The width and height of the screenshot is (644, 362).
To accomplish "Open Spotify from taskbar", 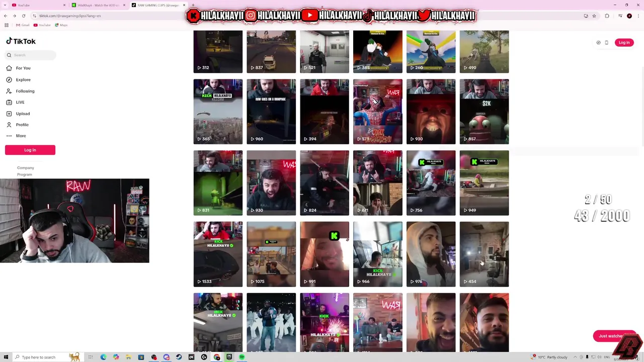I will tap(242, 357).
